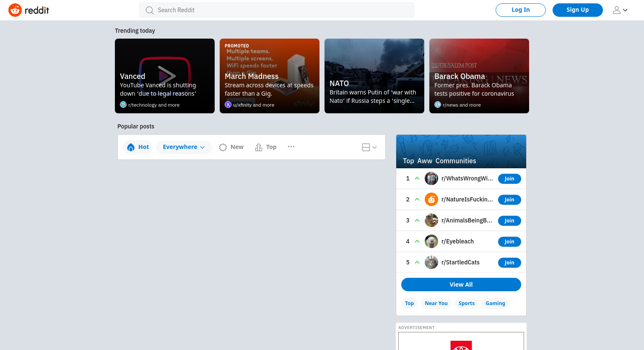Click the Reddit Snoo logo icon

(15, 10)
